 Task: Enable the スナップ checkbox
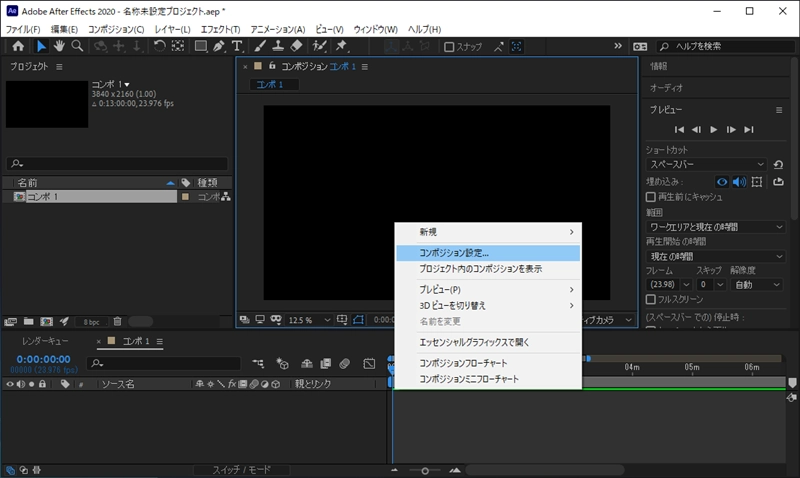(x=449, y=46)
